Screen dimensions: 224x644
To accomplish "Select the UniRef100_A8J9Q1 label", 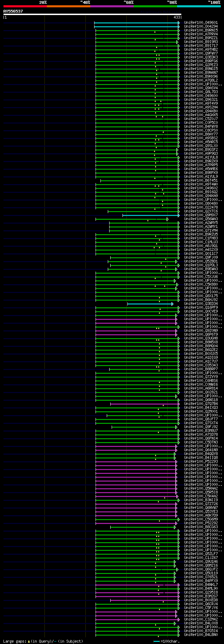I will (201, 246).
